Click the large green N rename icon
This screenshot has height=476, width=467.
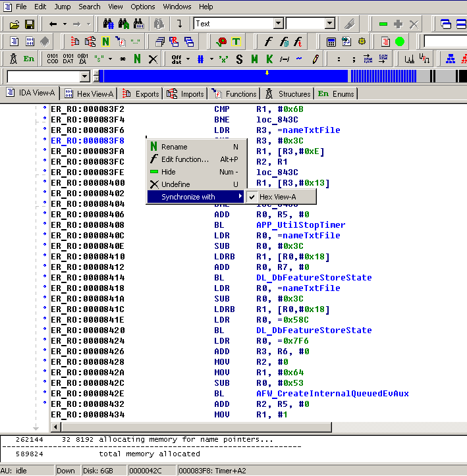[x=137, y=59]
